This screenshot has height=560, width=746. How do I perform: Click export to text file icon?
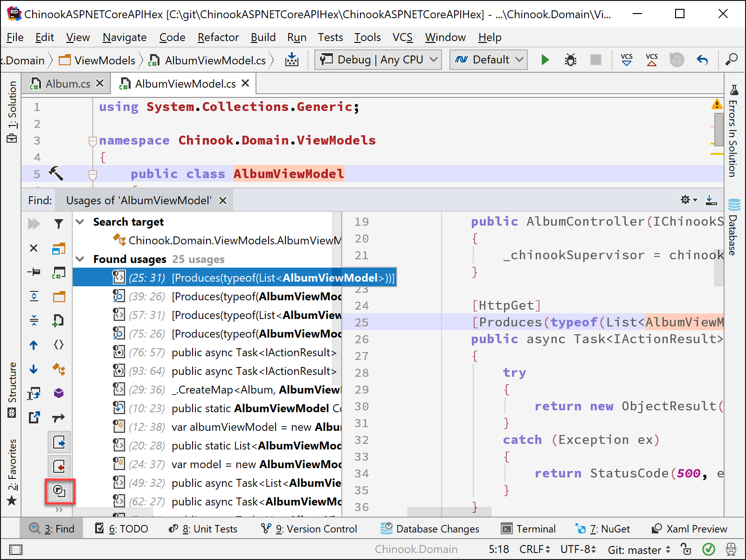(34, 394)
